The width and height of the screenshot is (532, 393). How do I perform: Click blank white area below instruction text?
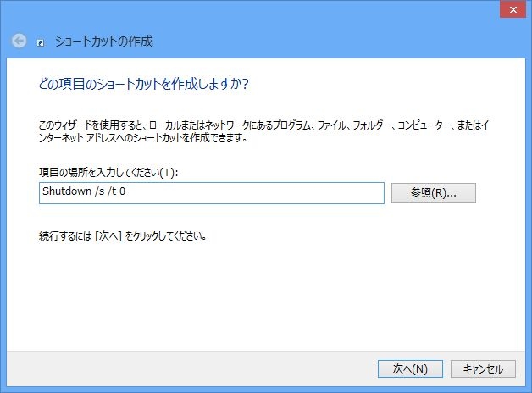pos(254,296)
